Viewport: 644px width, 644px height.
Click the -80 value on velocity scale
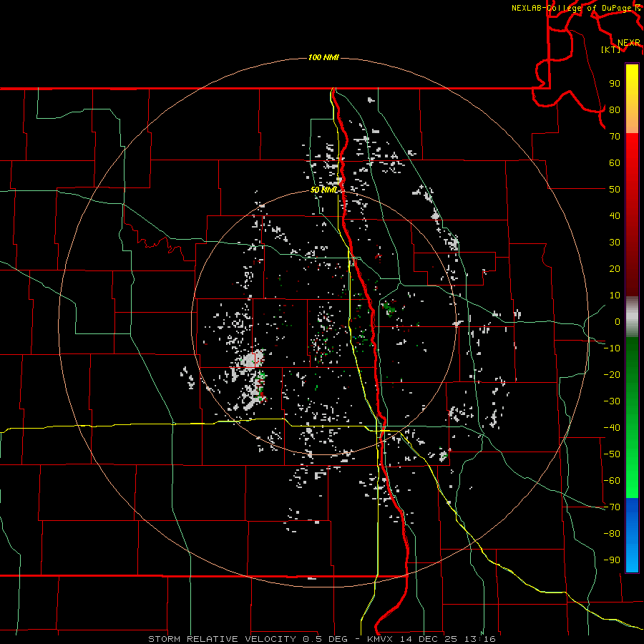tap(612, 534)
